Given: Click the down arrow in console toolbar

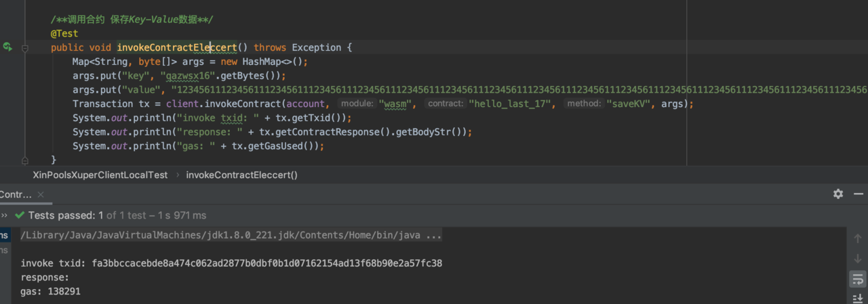Looking at the screenshot, I should (x=857, y=259).
